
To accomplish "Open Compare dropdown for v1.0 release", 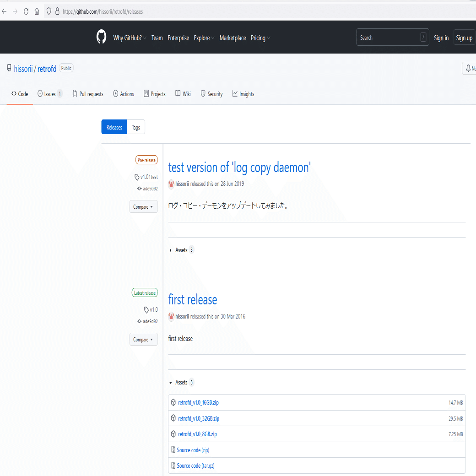I will point(143,340).
